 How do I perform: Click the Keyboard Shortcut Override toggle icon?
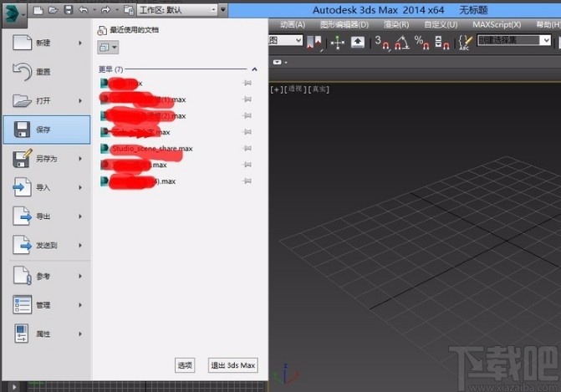(358, 42)
